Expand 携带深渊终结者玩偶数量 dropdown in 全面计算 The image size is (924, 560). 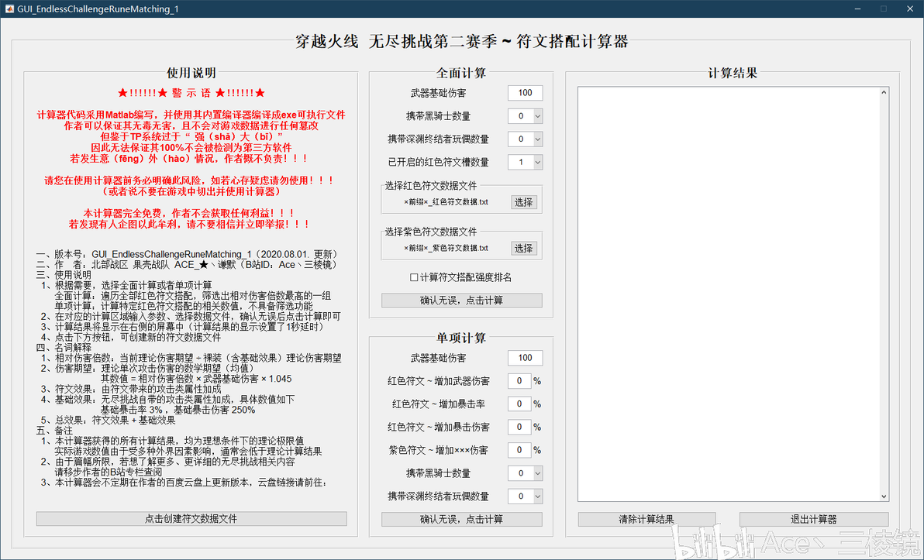(x=525, y=139)
